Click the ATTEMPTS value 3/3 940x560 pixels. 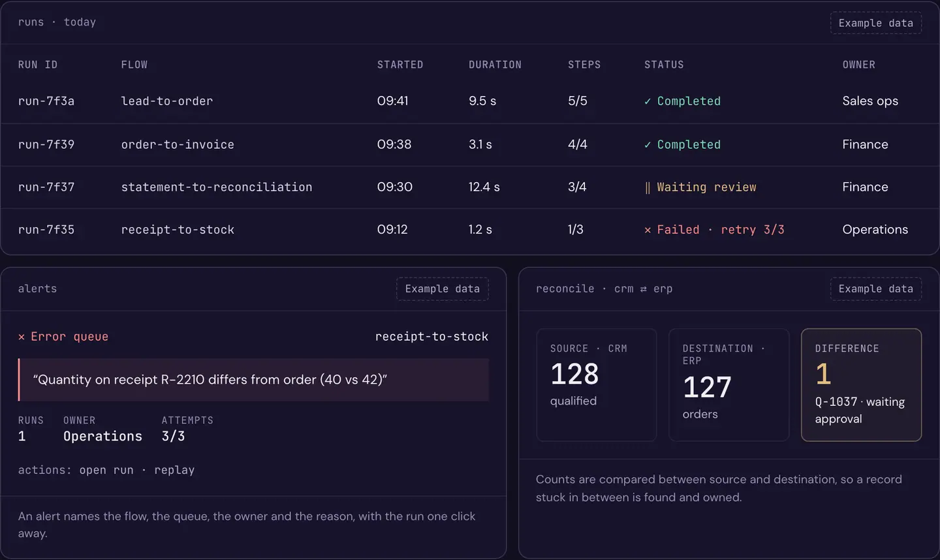[173, 436]
